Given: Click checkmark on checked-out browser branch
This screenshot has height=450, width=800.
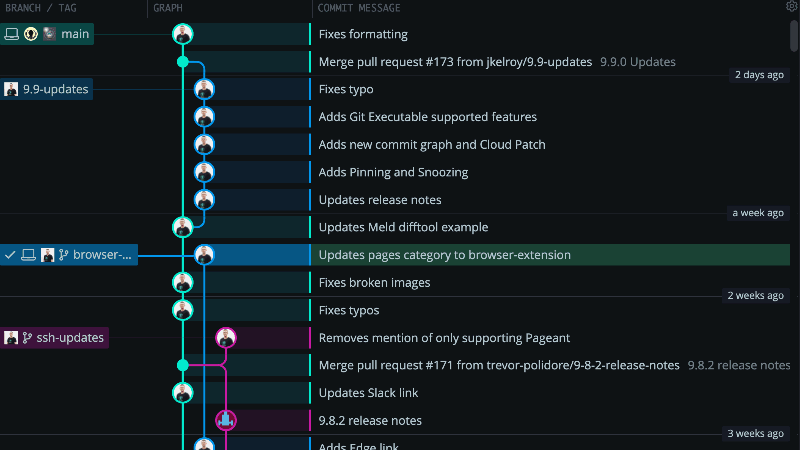Looking at the screenshot, I should click(10, 255).
